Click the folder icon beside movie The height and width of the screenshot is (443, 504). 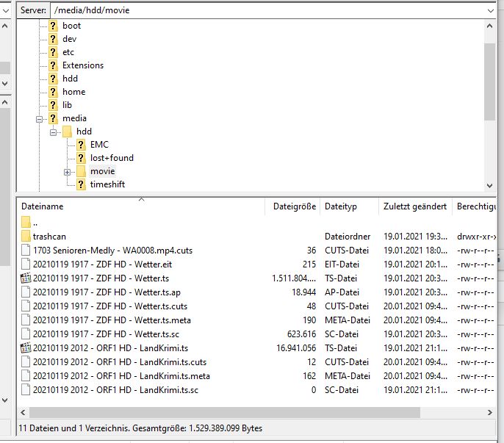(x=81, y=171)
